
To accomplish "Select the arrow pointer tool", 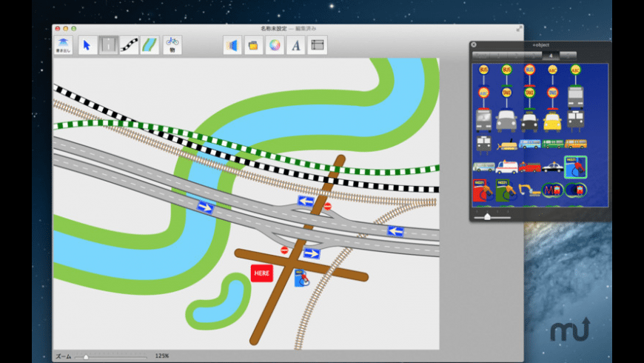I will pyautogui.click(x=87, y=45).
